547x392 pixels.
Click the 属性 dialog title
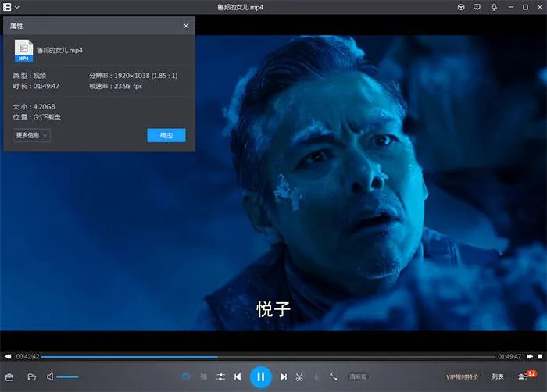16,26
